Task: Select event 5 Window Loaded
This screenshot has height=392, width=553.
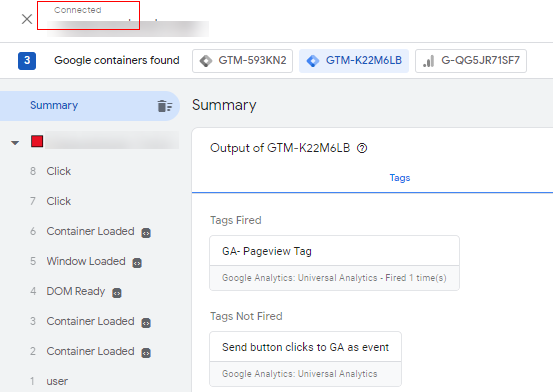Action: [86, 261]
